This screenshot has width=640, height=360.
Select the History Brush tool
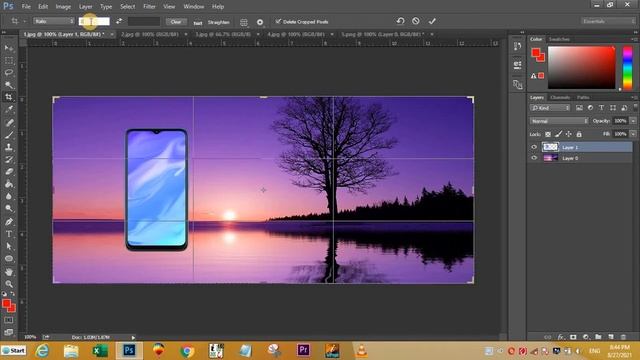click(9, 159)
